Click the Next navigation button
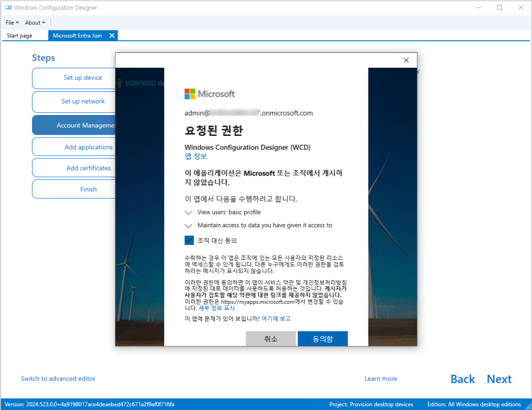The width and height of the screenshot is (532, 410). coord(499,379)
